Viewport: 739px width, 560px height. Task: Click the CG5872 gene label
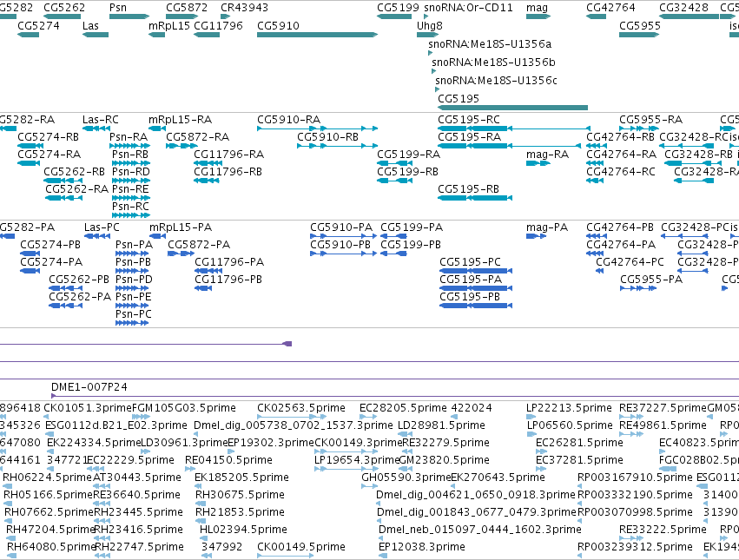[x=187, y=8]
